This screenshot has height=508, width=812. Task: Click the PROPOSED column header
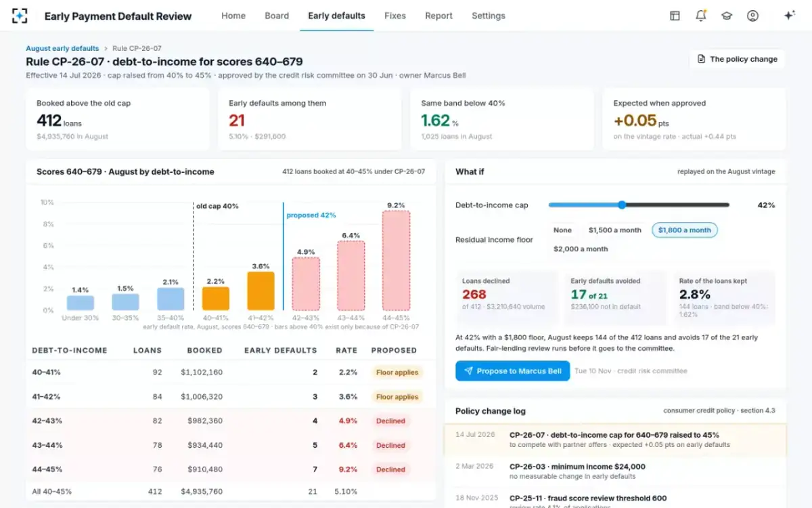[x=394, y=350]
